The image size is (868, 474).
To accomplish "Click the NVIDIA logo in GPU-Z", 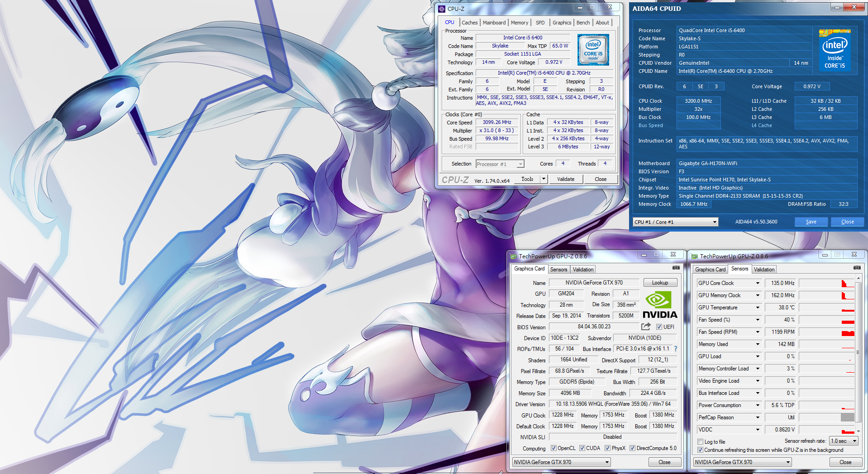I will coord(660,305).
